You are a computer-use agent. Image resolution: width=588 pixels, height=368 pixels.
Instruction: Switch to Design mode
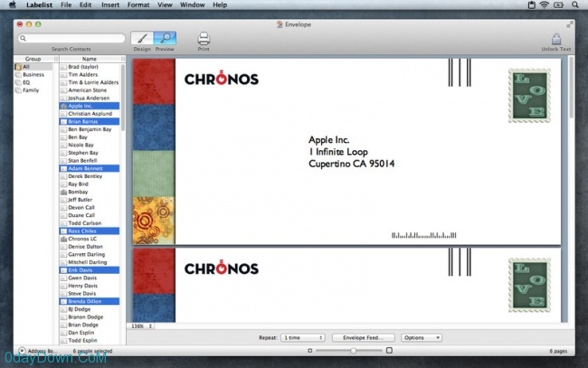pyautogui.click(x=142, y=38)
